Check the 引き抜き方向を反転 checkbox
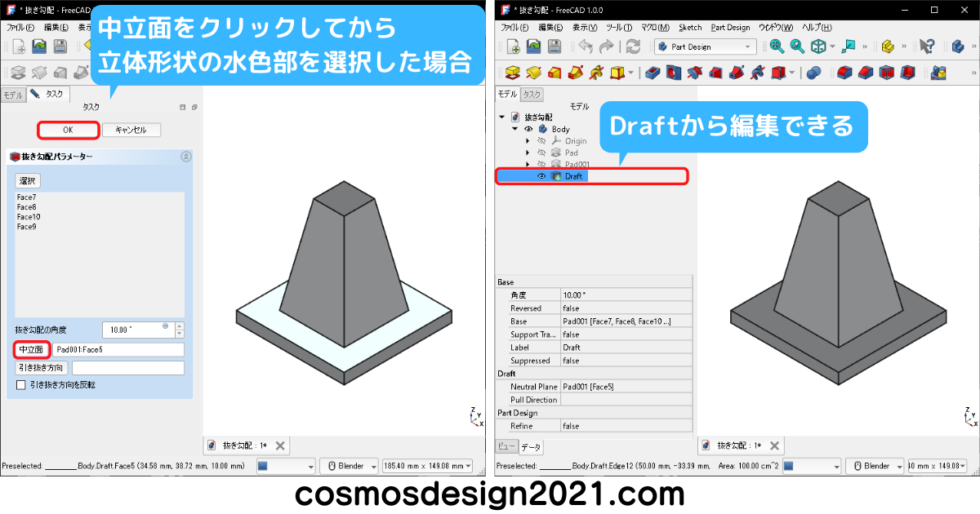This screenshot has width=980, height=514. (21, 384)
